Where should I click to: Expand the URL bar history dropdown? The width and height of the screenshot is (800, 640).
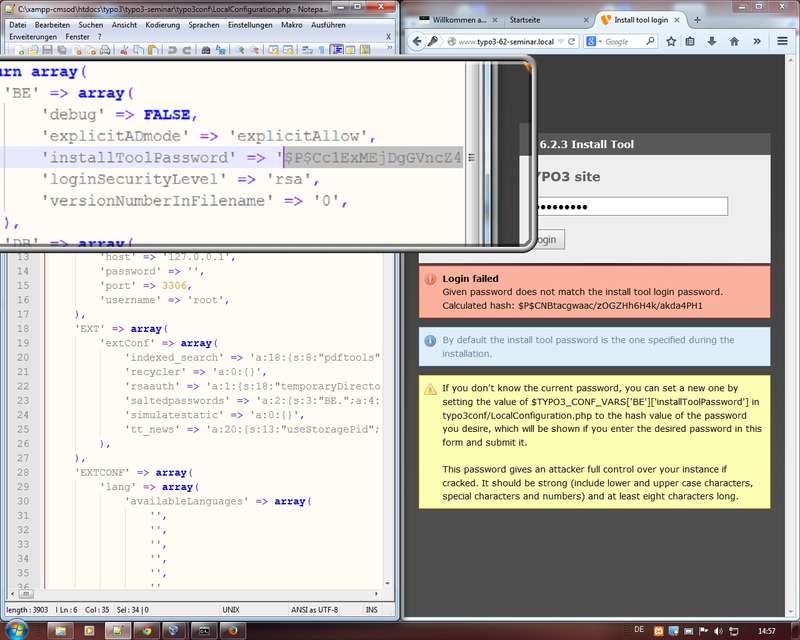coord(558,41)
